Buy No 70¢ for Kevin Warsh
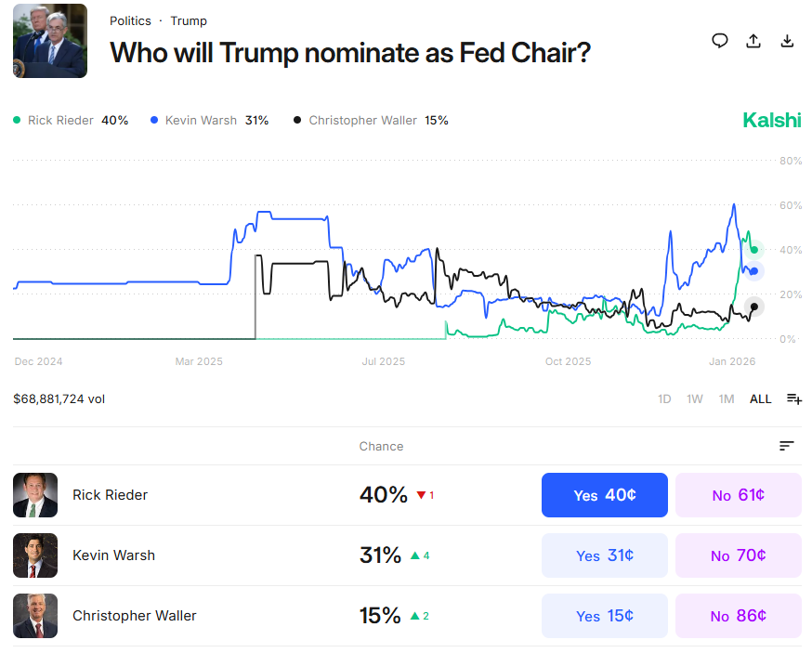 click(738, 555)
